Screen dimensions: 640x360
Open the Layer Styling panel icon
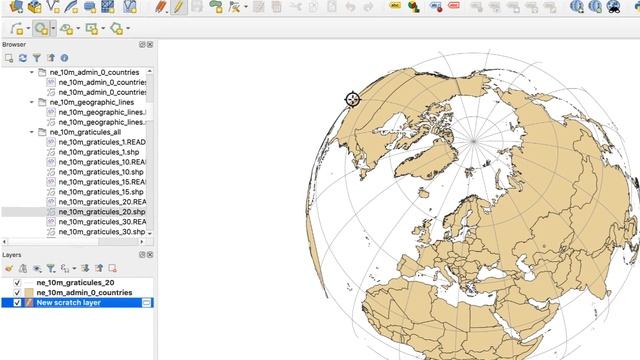[9, 268]
